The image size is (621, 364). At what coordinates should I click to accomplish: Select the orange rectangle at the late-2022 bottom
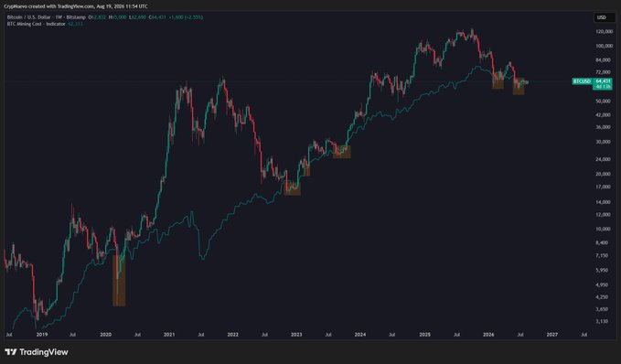click(x=293, y=188)
